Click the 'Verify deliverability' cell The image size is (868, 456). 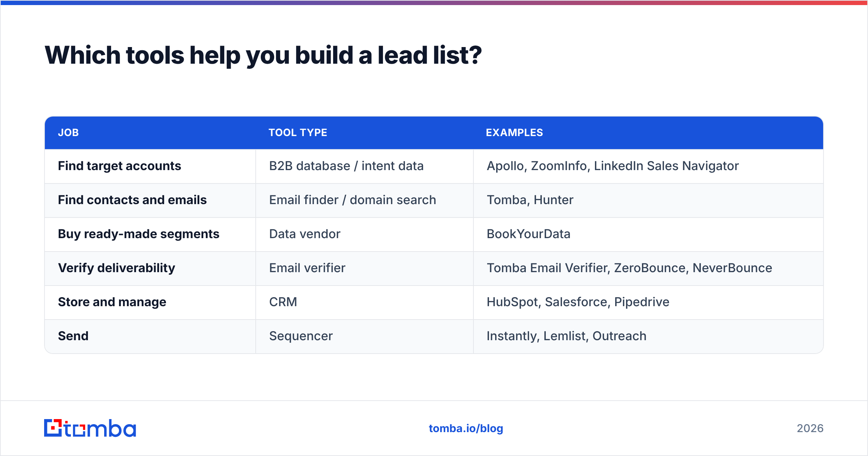[x=150, y=268]
